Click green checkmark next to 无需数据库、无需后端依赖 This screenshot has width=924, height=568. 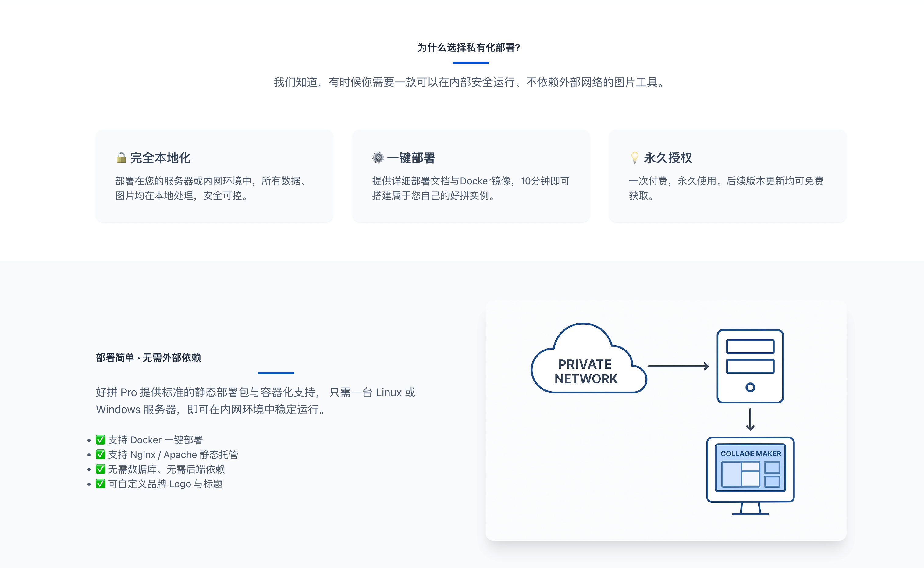click(x=100, y=469)
